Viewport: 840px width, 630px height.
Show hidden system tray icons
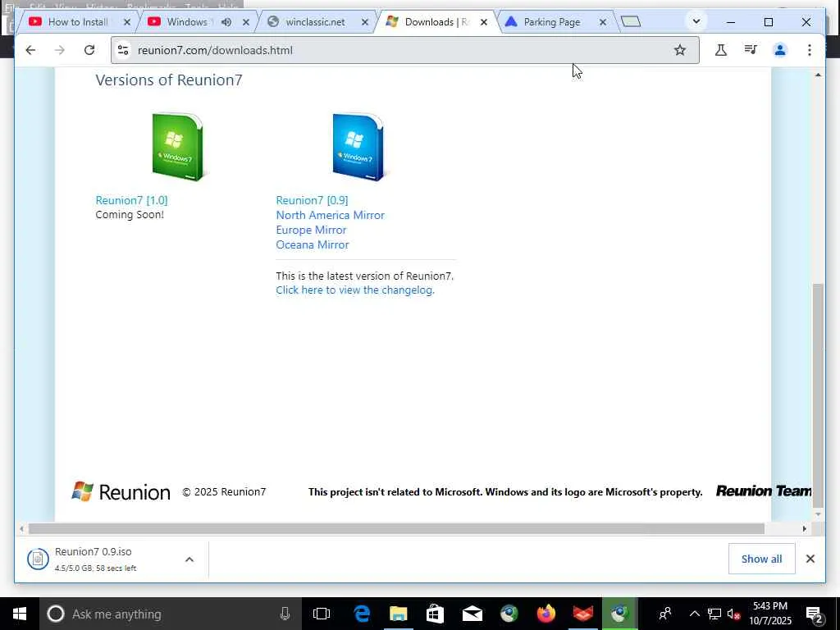coord(694,614)
